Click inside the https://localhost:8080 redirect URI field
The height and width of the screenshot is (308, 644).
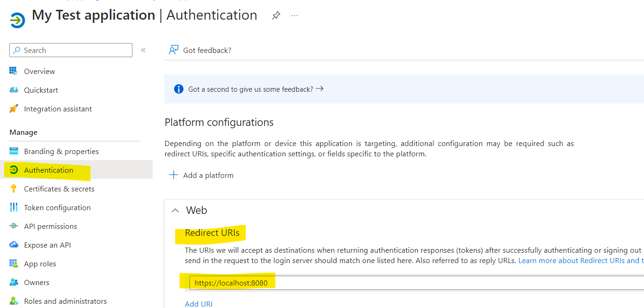point(232,282)
